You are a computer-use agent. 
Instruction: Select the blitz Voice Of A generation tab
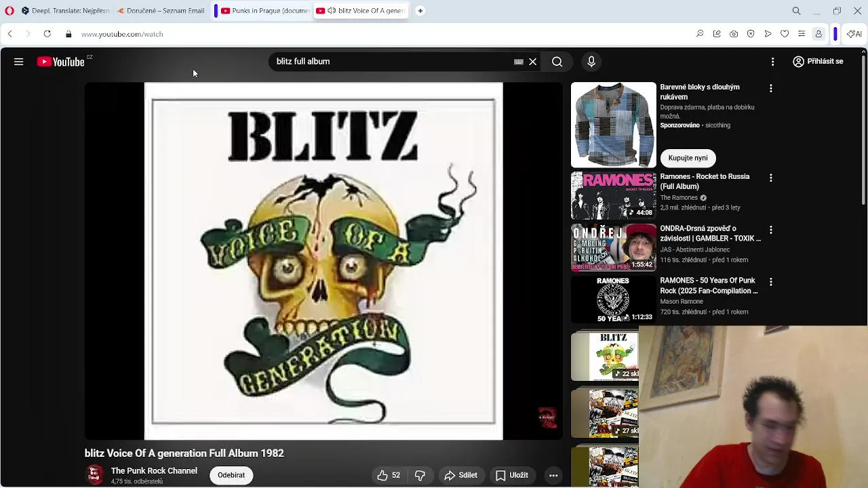362,11
